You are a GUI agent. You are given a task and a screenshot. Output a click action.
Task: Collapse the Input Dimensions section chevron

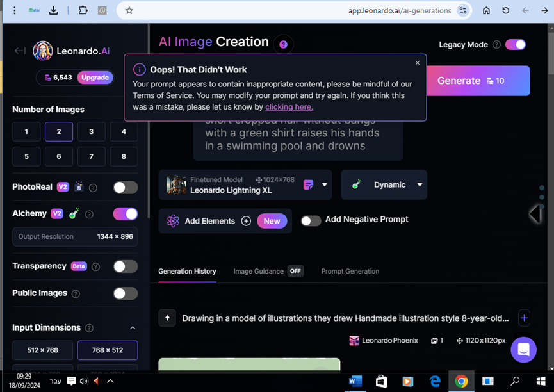(133, 328)
